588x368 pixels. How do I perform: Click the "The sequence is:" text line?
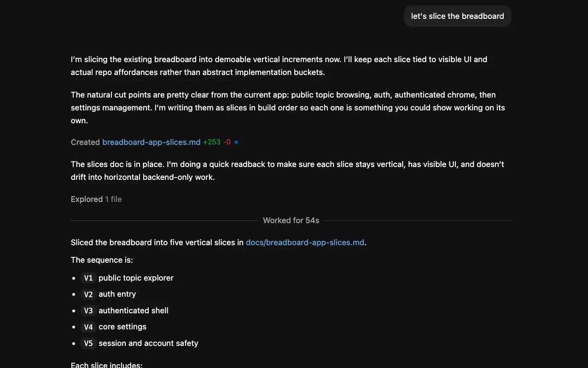102,260
